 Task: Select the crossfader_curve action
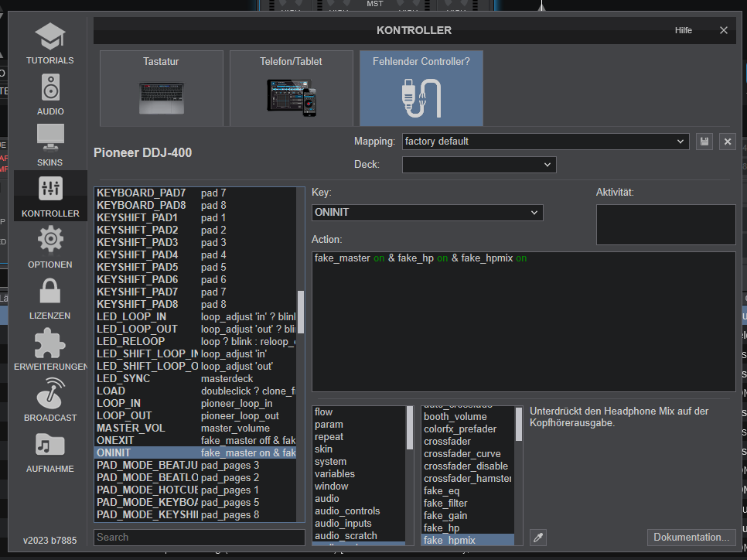tap(468, 454)
